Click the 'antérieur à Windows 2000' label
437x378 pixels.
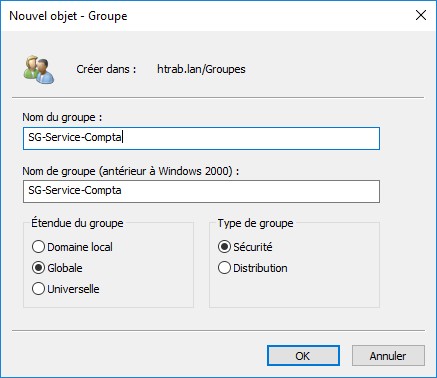131,171
